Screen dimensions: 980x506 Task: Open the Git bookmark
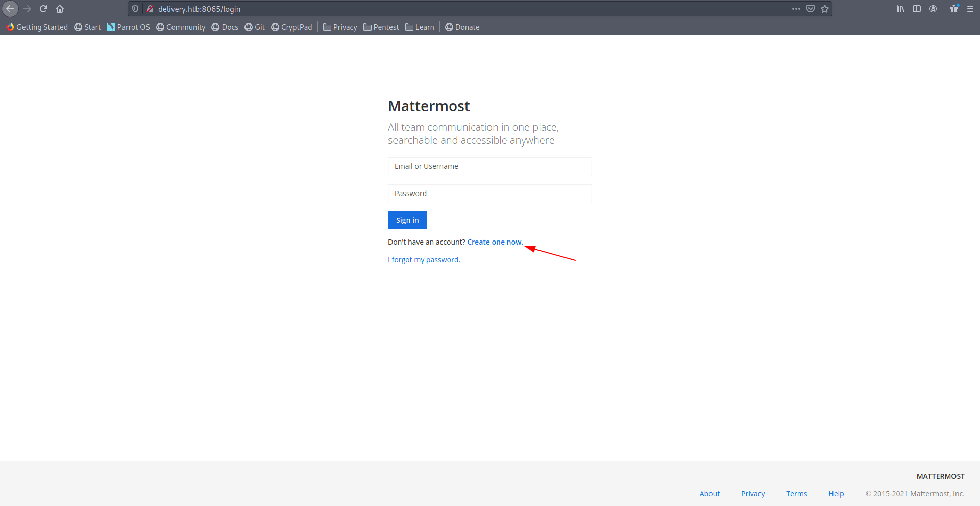tap(255, 27)
